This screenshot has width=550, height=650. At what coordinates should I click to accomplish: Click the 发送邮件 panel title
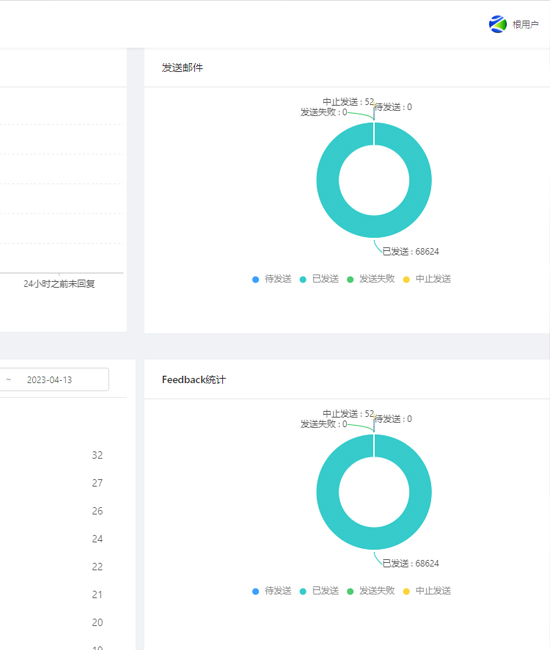point(182,68)
